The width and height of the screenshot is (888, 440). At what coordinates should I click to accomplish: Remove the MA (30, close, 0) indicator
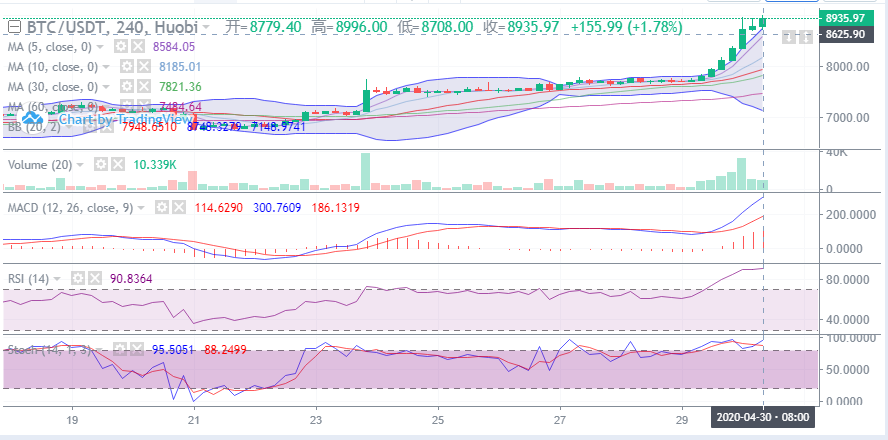[x=143, y=87]
